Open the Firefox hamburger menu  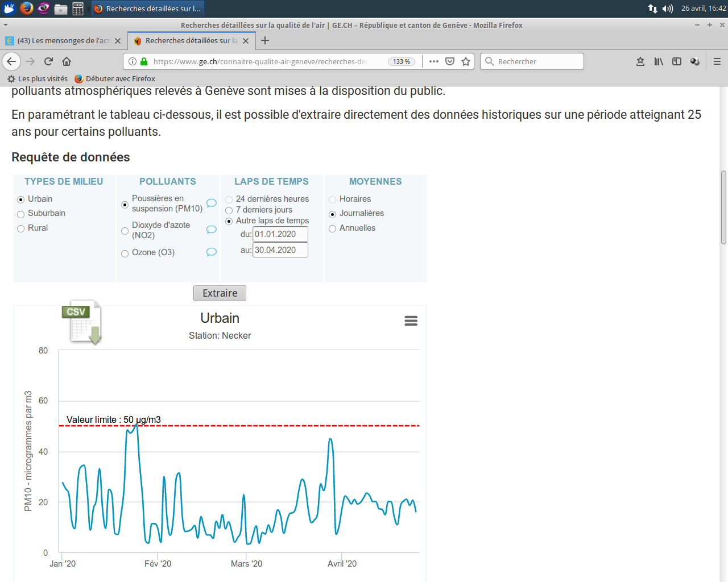pyautogui.click(x=717, y=61)
